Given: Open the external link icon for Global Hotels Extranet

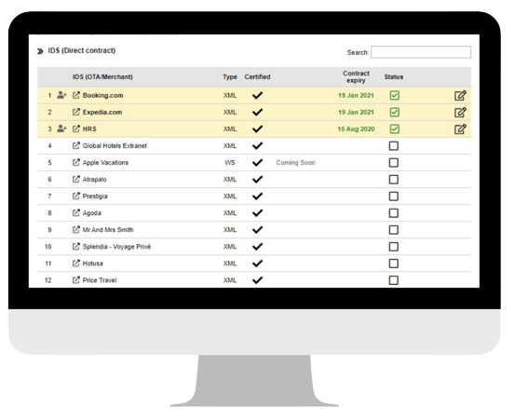Looking at the screenshot, I should (x=75, y=145).
